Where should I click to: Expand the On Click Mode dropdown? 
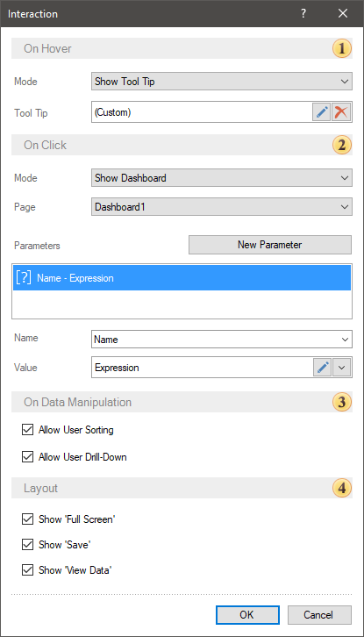tap(222, 178)
